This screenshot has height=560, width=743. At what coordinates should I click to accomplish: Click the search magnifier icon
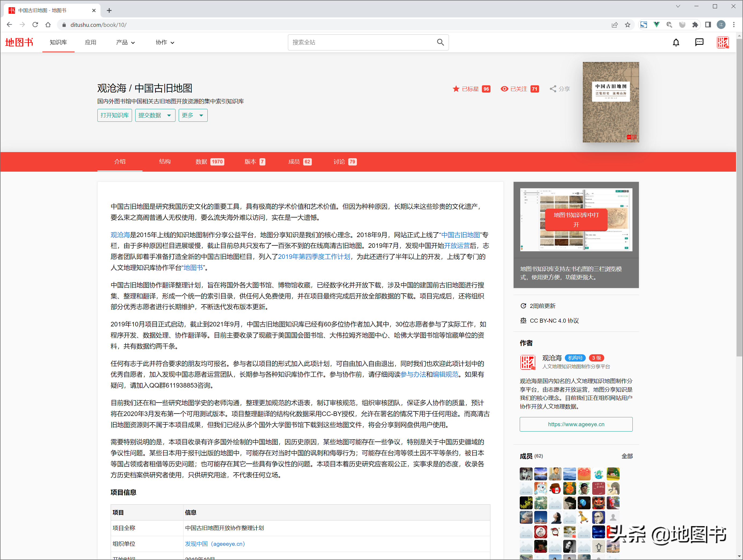point(440,42)
